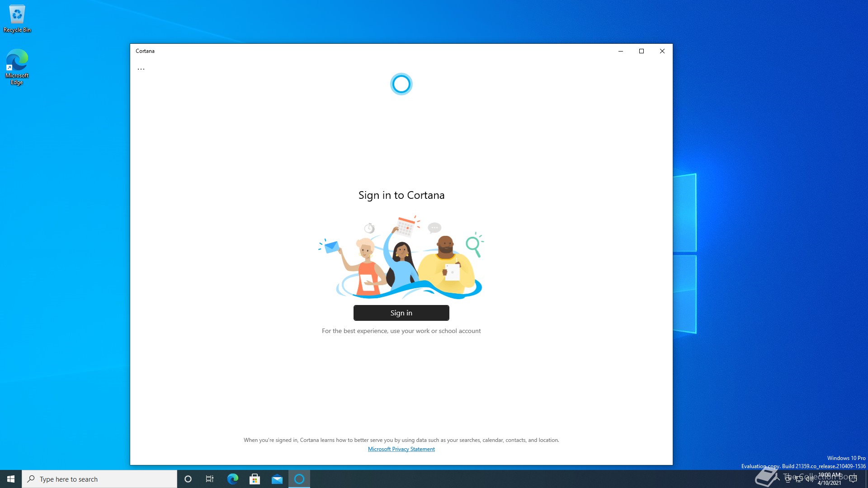
Task: Open the volume speaker tray icon
Action: (x=809, y=479)
